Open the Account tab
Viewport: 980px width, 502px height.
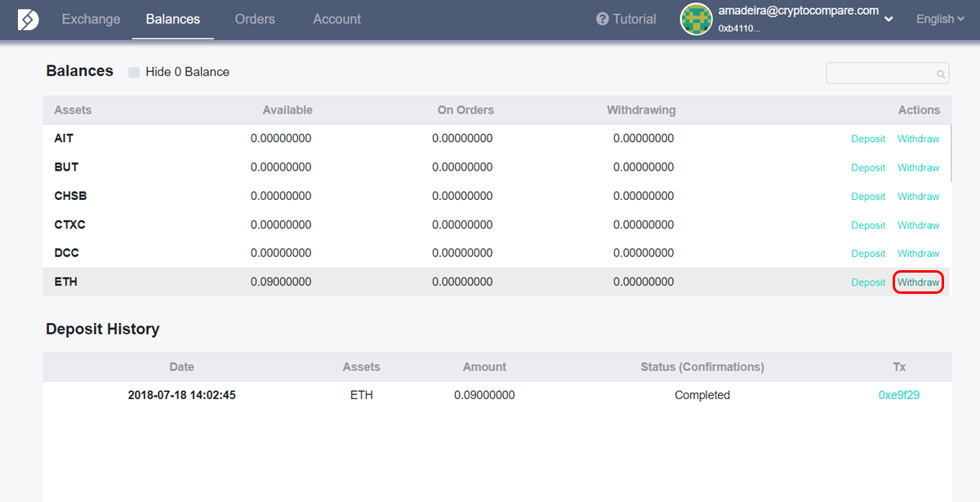point(337,19)
